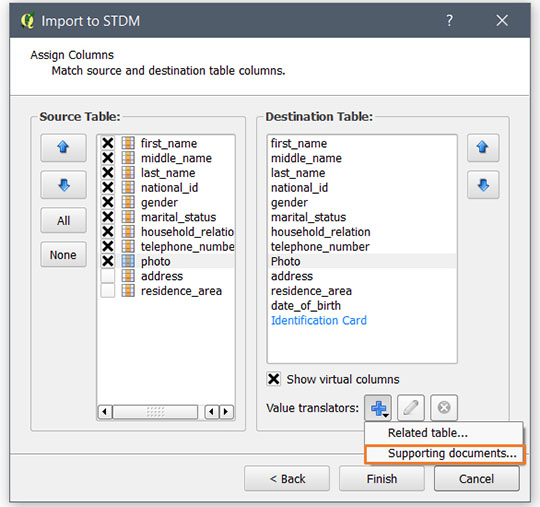Image resolution: width=540 pixels, height=507 pixels.
Task: Select Identification Card in destination table
Action: tap(362, 320)
